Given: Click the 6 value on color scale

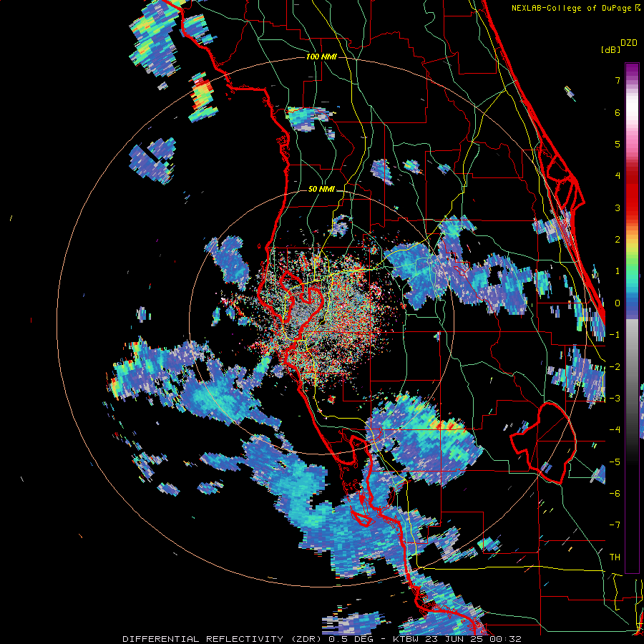Looking at the screenshot, I should point(618,112).
